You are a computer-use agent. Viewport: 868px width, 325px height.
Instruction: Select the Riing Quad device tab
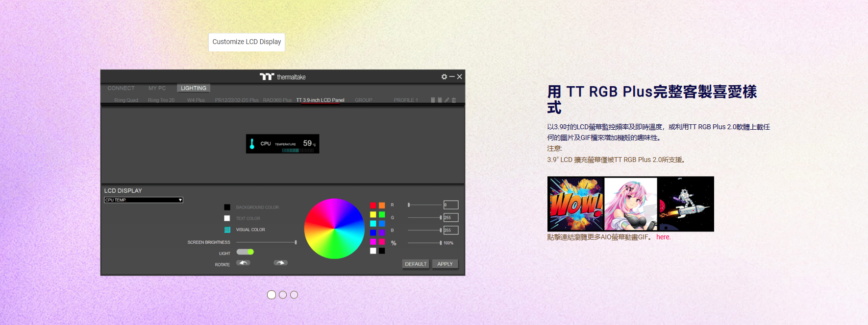(x=126, y=100)
